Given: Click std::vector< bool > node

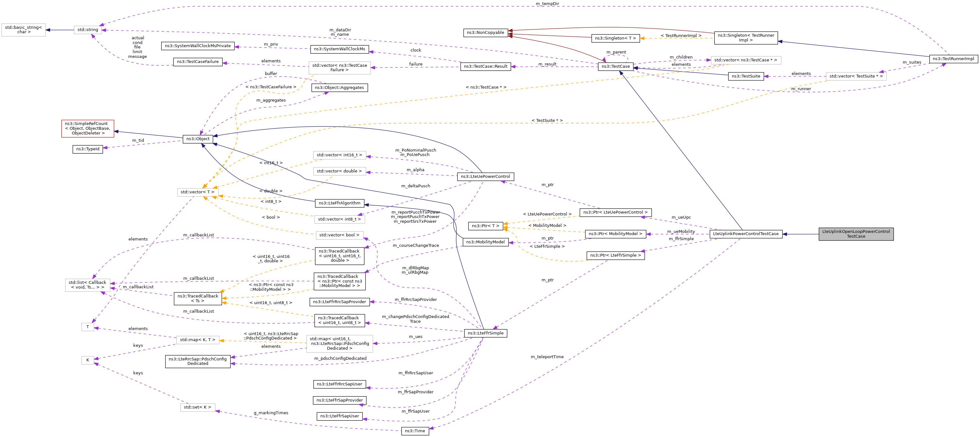Looking at the screenshot, I should click(x=339, y=235).
